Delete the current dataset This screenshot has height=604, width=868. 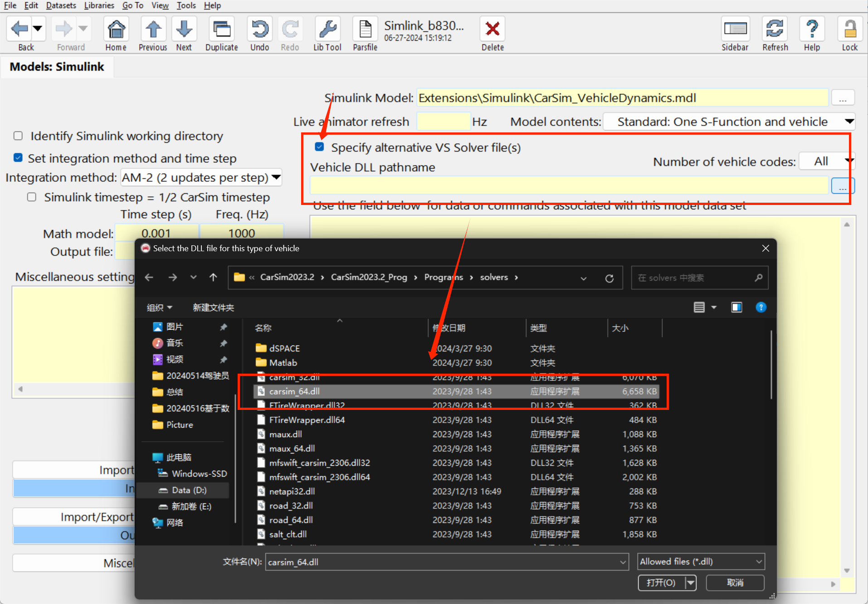click(493, 34)
